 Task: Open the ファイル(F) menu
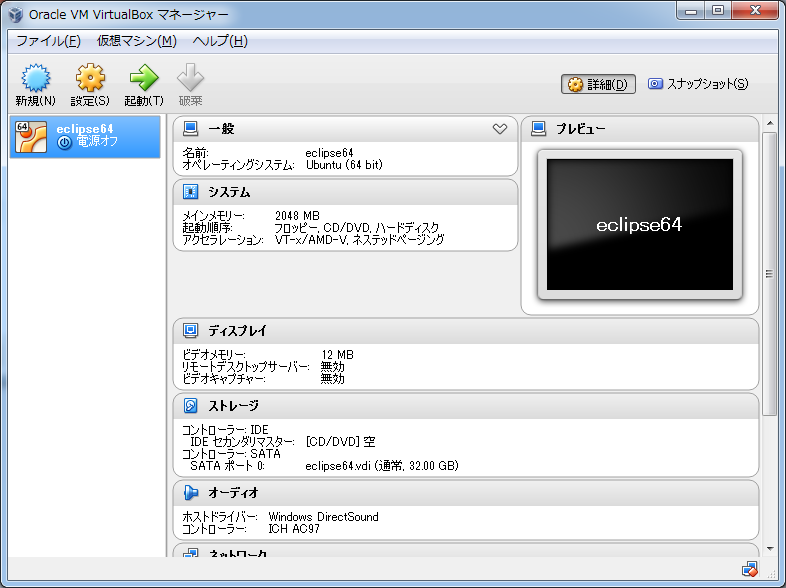tap(48, 41)
